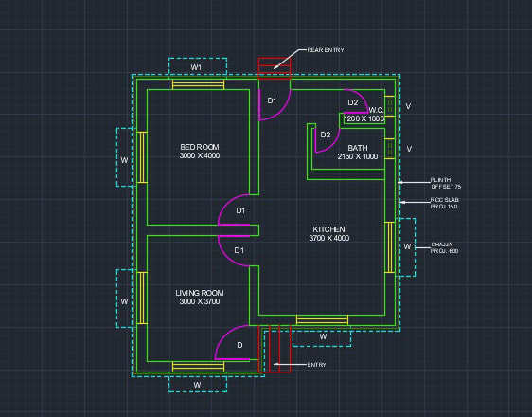The height and width of the screenshot is (417, 532).
Task: Select the LIVING ROOM label
Action: coord(200,293)
